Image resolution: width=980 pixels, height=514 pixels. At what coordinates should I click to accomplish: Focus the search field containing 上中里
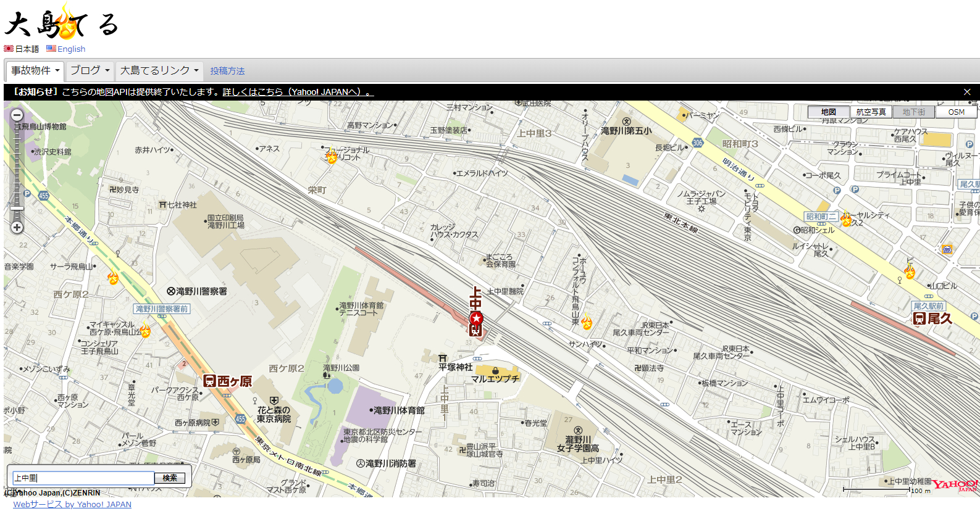pos(83,478)
